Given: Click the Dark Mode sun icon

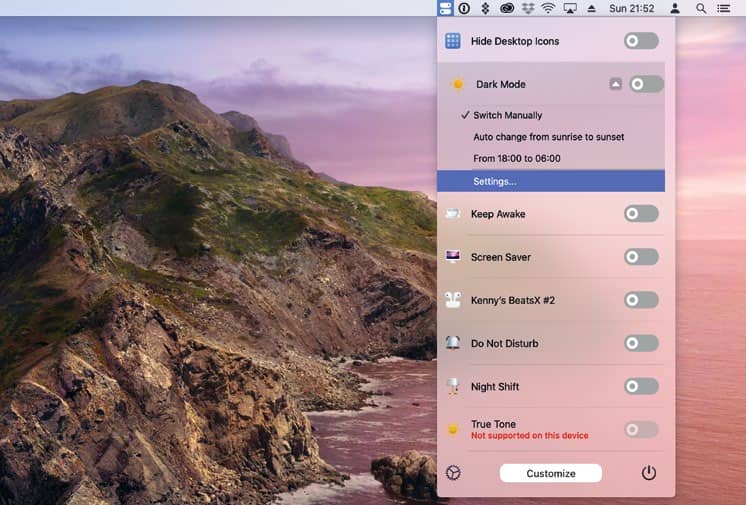Looking at the screenshot, I should (458, 84).
